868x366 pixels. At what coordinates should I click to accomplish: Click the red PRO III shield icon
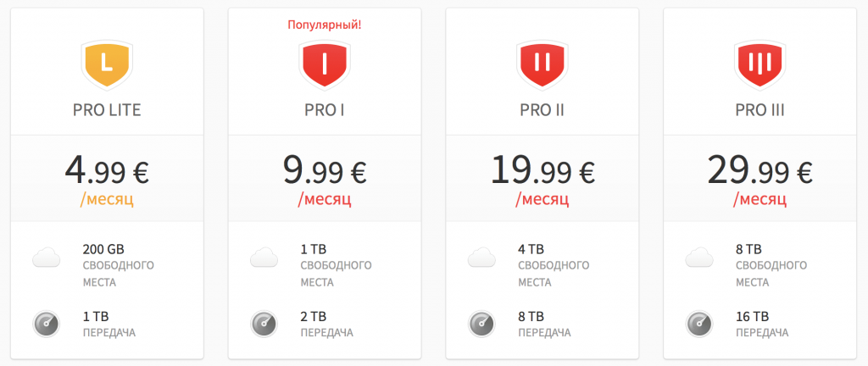pos(759,64)
